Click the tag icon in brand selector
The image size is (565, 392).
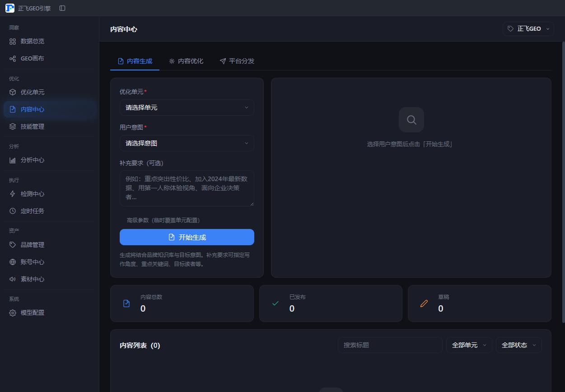(510, 28)
